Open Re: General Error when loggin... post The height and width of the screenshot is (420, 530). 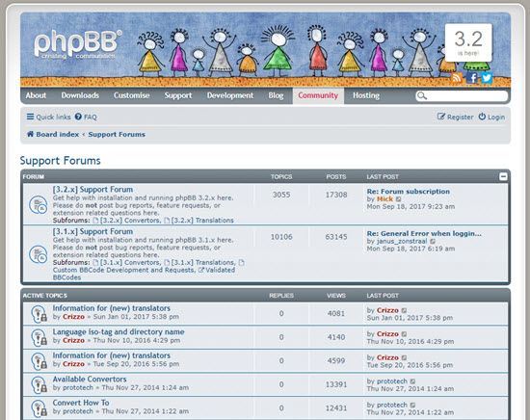424,234
